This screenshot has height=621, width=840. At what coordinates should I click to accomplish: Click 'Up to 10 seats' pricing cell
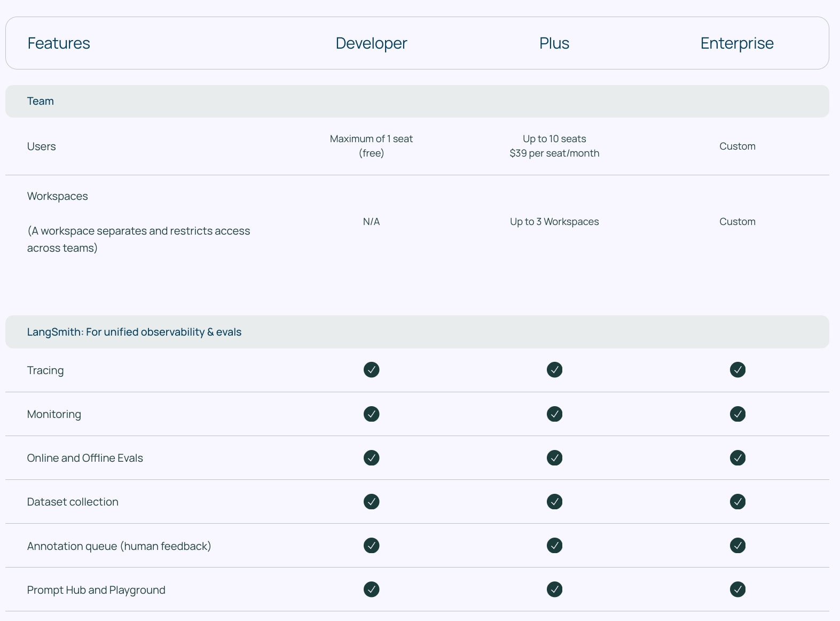(554, 146)
